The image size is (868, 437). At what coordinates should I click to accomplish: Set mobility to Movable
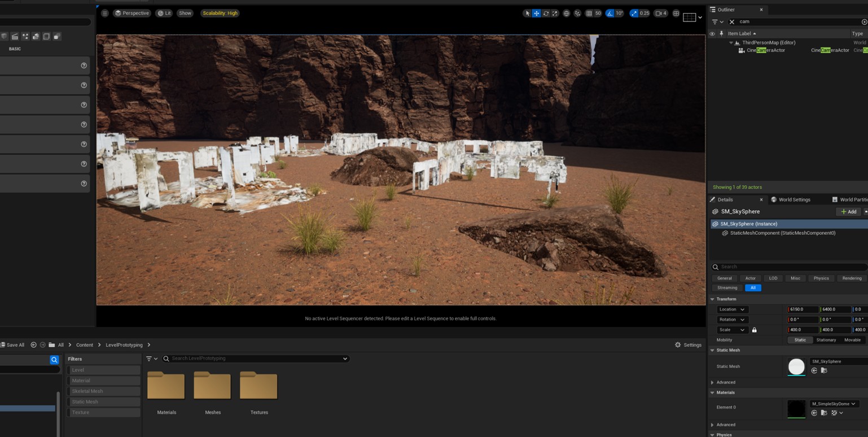coord(852,340)
